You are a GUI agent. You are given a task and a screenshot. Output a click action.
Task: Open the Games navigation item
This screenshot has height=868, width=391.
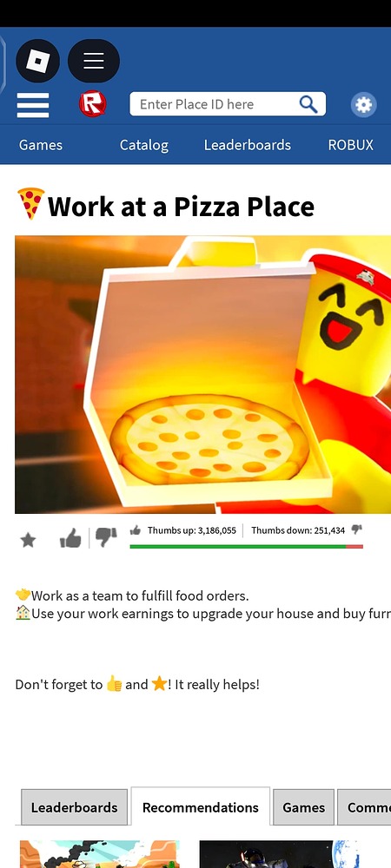point(41,145)
